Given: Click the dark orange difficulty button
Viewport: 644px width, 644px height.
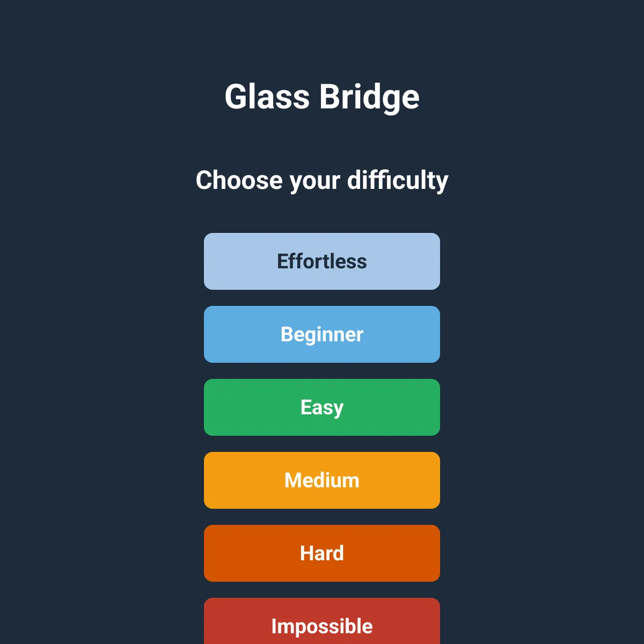Looking at the screenshot, I should (x=322, y=553).
